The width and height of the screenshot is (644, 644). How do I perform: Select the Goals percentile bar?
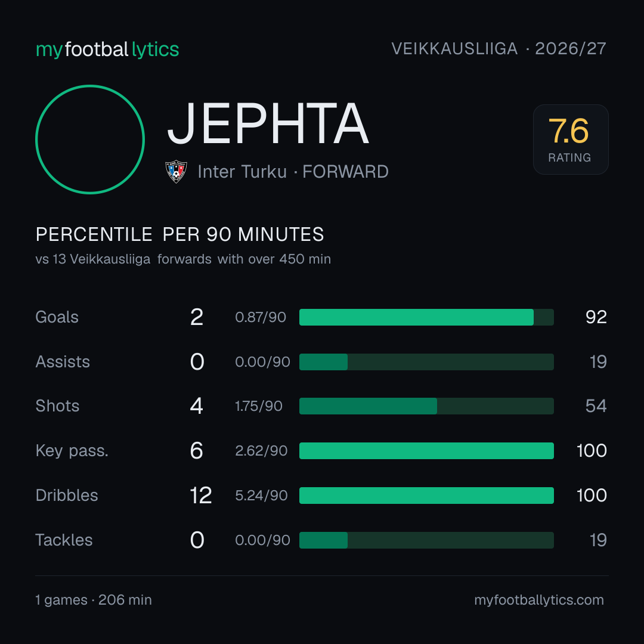click(426, 317)
